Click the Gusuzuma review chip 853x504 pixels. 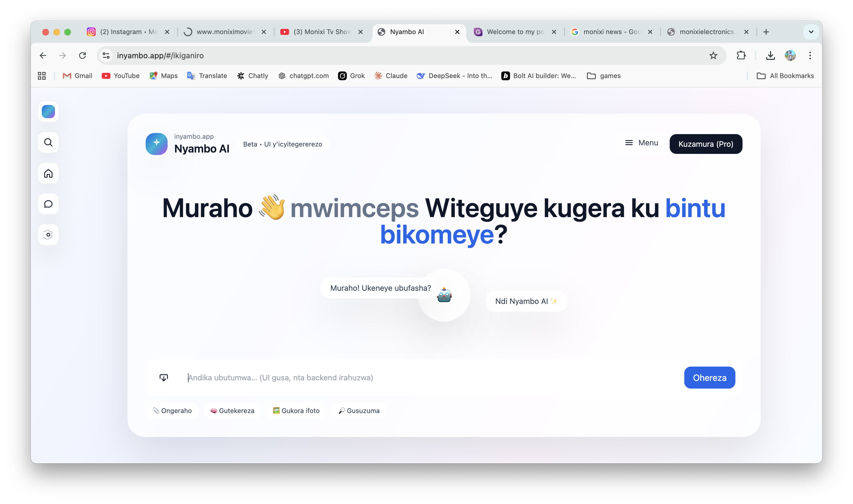pos(359,411)
